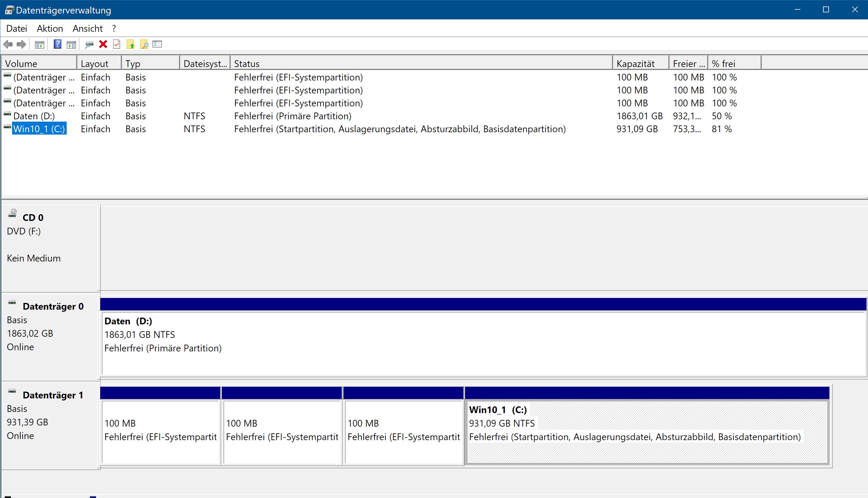
Task: Open the Datei menu
Action: [x=16, y=28]
